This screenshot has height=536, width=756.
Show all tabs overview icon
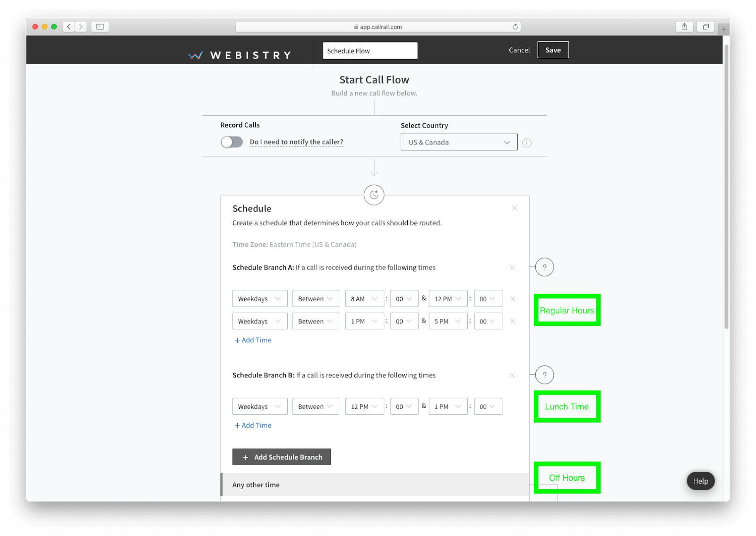pos(705,27)
